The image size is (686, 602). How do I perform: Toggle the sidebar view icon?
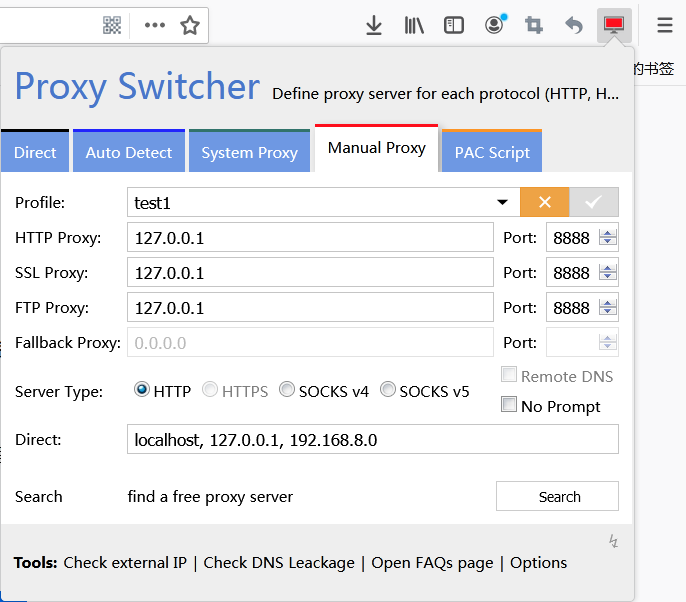pyautogui.click(x=454, y=25)
